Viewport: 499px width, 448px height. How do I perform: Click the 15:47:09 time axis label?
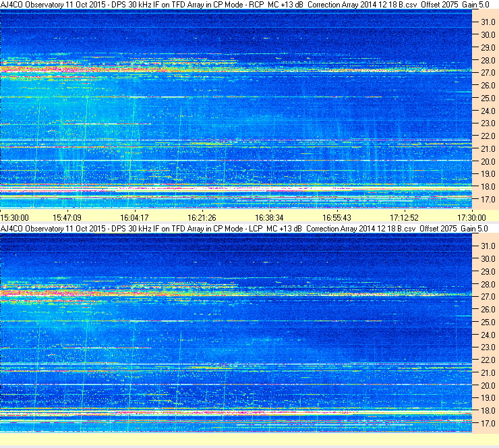click(x=67, y=218)
